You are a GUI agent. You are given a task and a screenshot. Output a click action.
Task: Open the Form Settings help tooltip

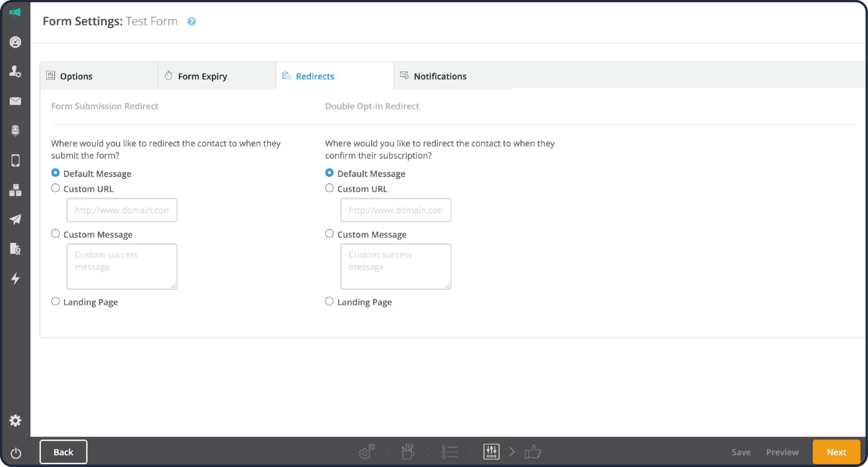point(191,21)
